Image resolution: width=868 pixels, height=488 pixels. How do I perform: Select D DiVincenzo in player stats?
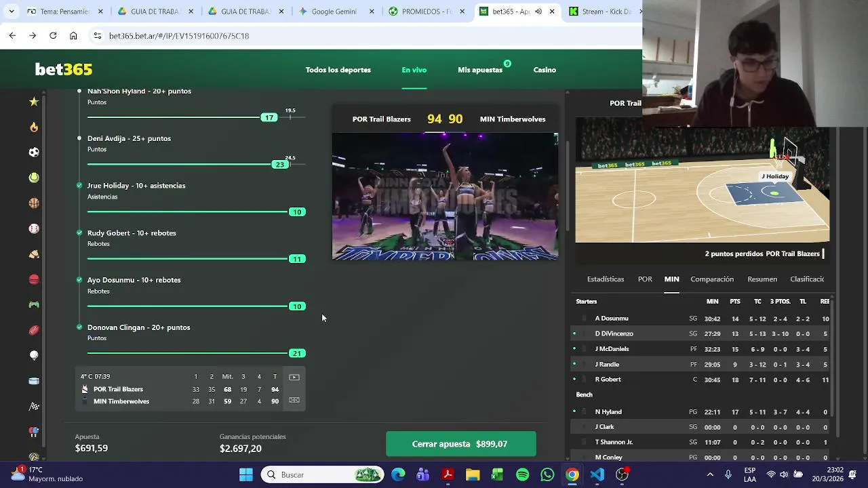click(614, 333)
